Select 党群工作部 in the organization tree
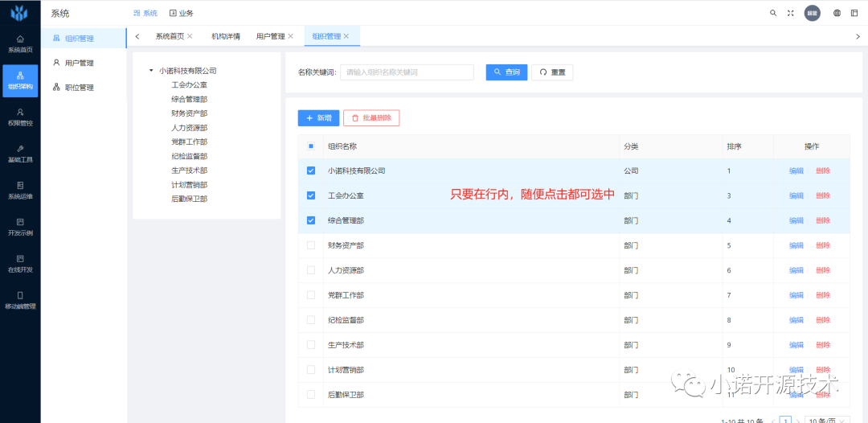Image resolution: width=868 pixels, height=423 pixels. point(190,142)
